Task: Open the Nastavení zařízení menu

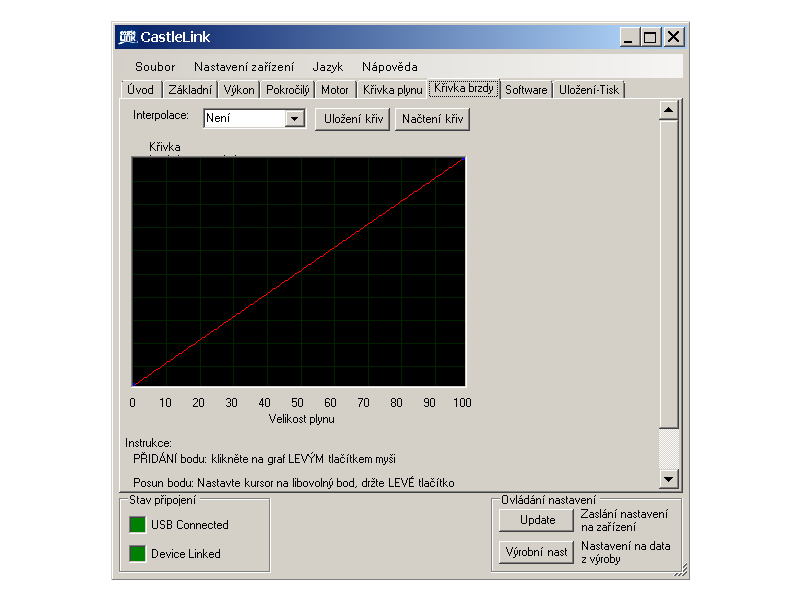Action: click(x=244, y=67)
